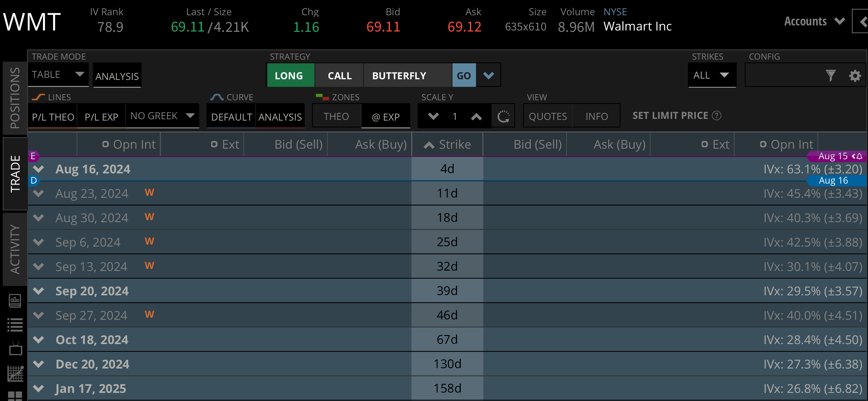Open the list view sidebar icon

click(15, 325)
